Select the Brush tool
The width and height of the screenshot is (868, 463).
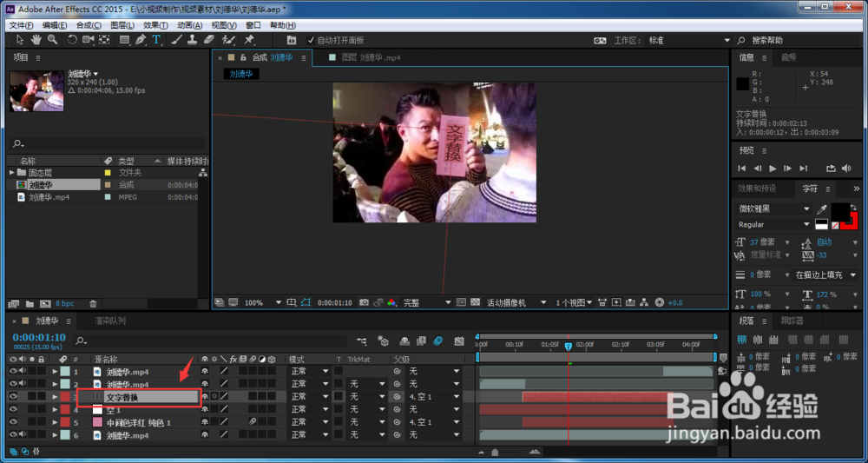(x=176, y=40)
